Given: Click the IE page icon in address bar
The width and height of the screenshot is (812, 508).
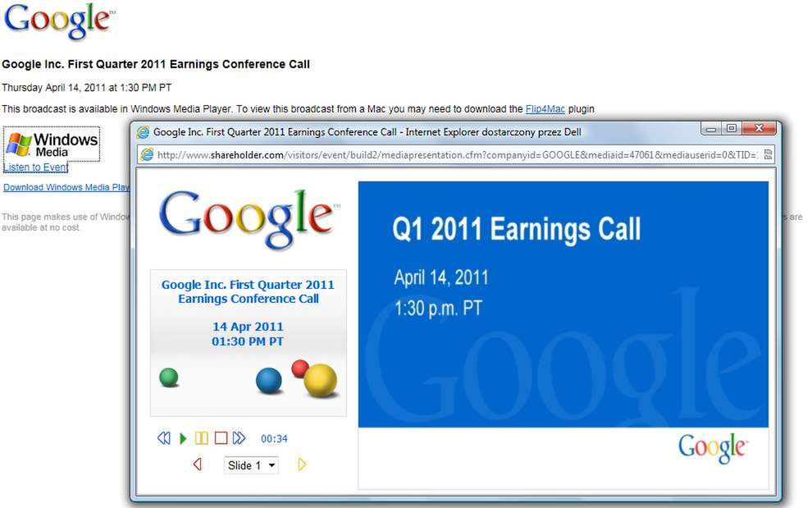Looking at the screenshot, I should [x=147, y=155].
